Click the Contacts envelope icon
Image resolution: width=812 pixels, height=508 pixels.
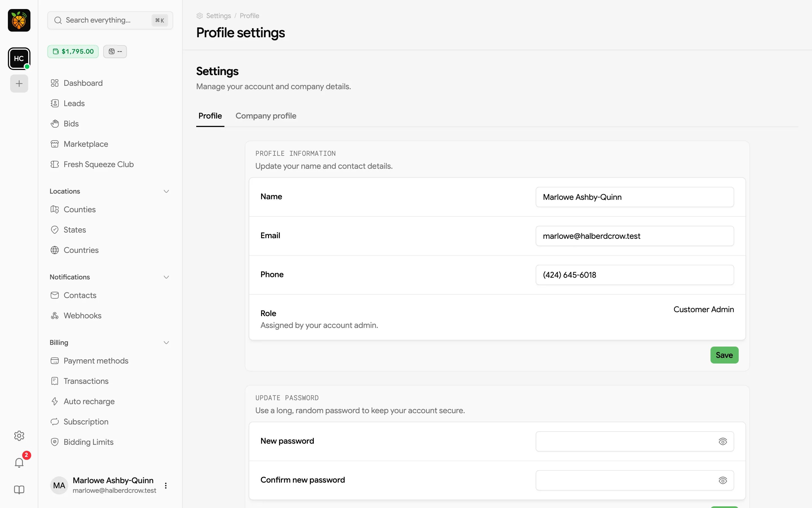(55, 295)
